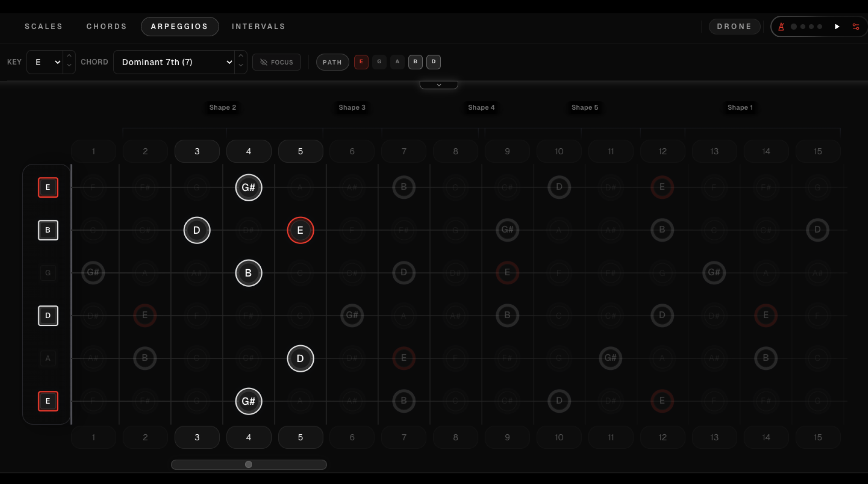Select the G# note dot on fret 4
The width and height of the screenshot is (868, 484).
pyautogui.click(x=248, y=187)
